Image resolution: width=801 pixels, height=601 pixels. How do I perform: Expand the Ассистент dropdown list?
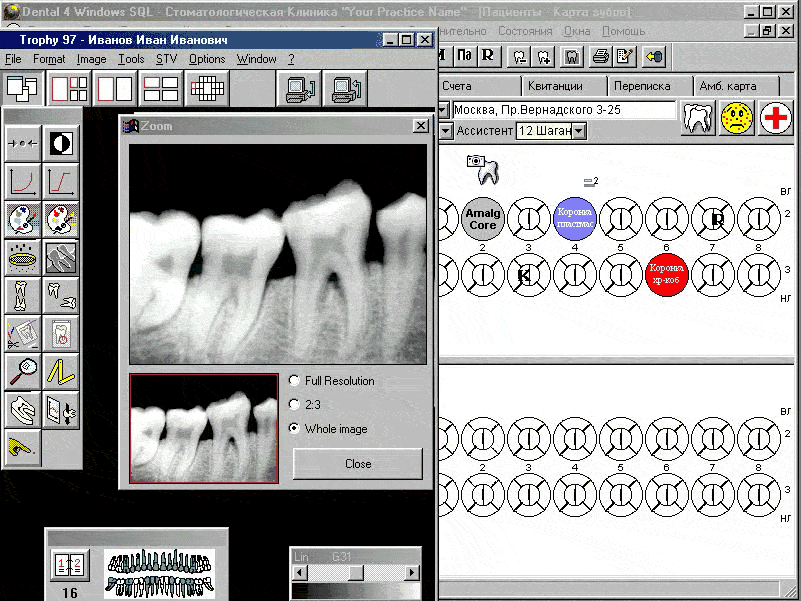pos(579,131)
